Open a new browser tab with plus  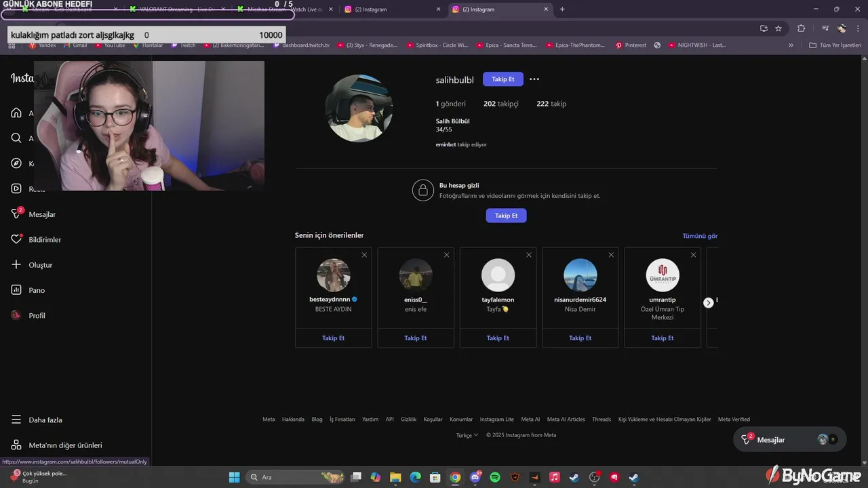point(562,9)
